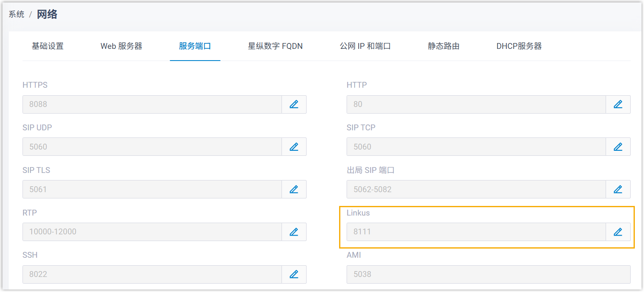Click the HTTPS input field showing 8088

[152, 104]
